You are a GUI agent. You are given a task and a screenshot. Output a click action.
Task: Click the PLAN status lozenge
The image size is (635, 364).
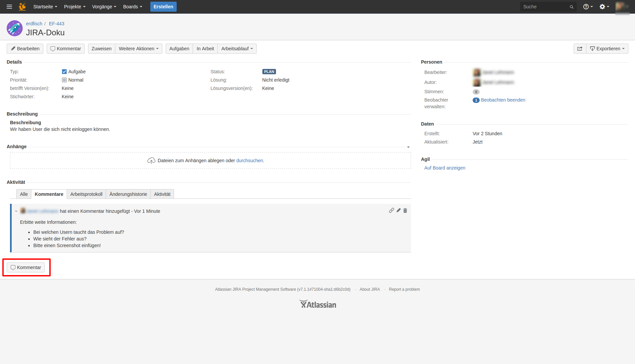(269, 72)
